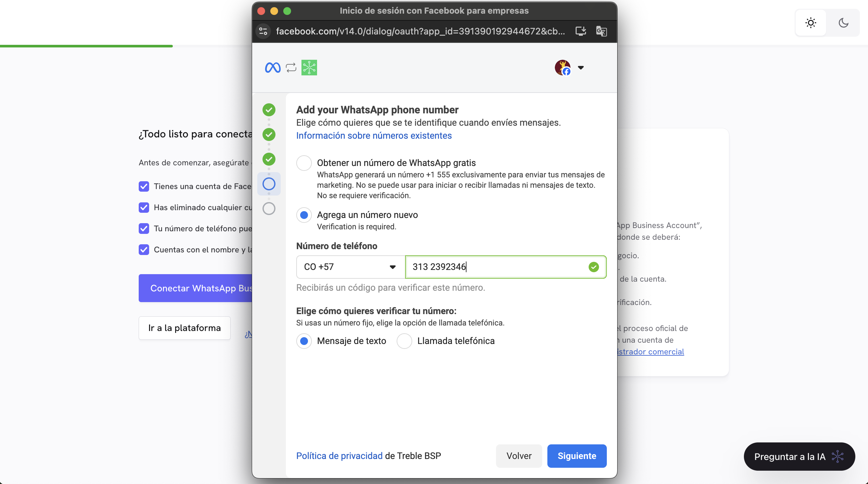Open the CO +57 country code dropdown

click(351, 267)
